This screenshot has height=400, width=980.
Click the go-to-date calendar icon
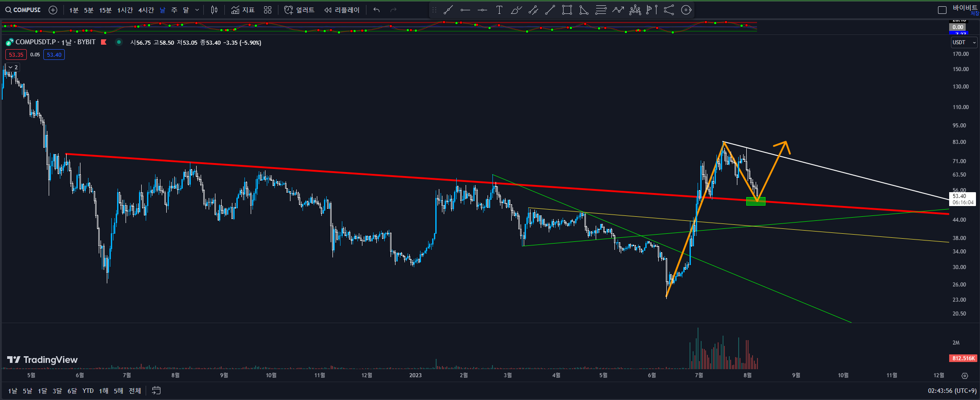point(156,391)
